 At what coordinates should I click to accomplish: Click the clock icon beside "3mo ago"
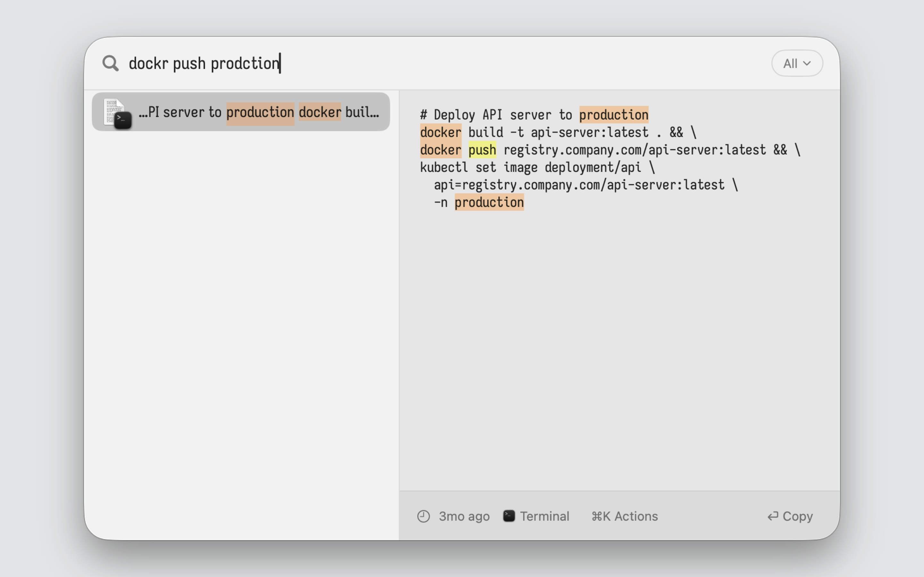click(x=423, y=516)
